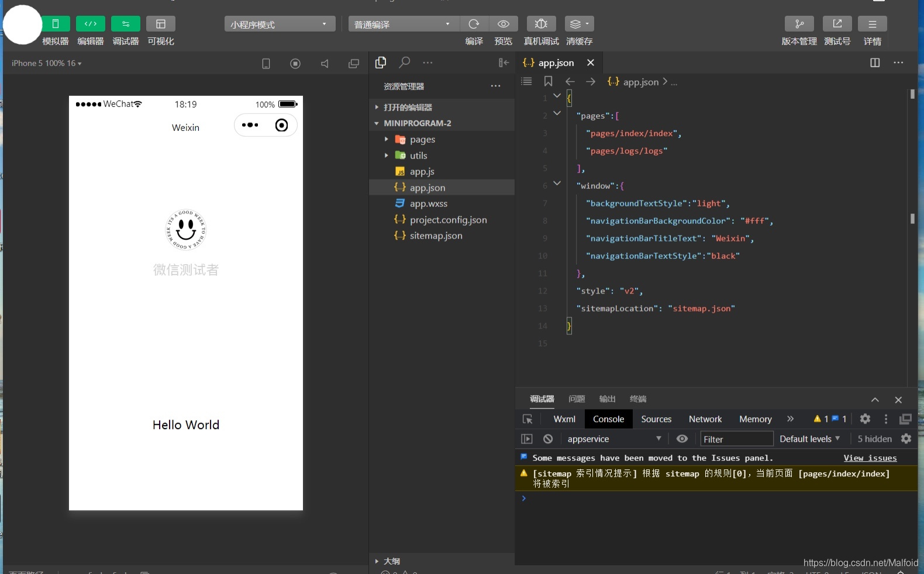Open resource manager more actions
This screenshot has height=574, width=924.
pos(496,86)
